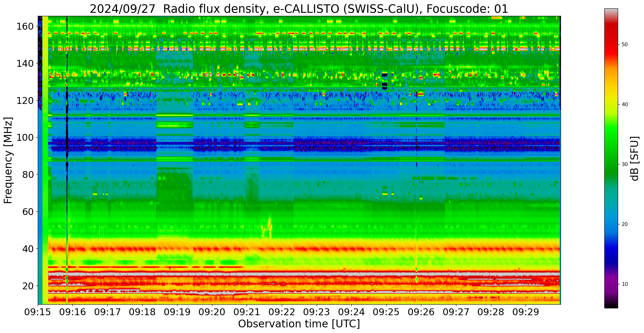
Task: Click the colorbar 10 tick label
Action: [625, 284]
